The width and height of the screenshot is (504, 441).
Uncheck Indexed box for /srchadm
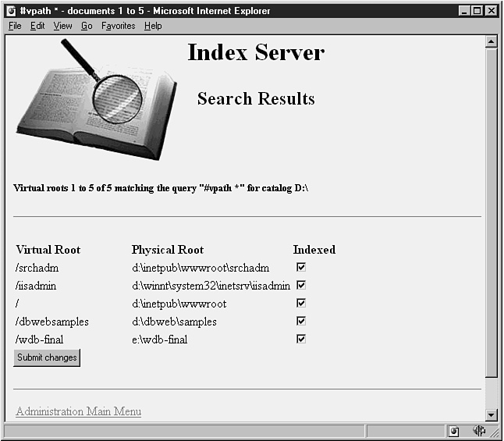click(x=301, y=267)
